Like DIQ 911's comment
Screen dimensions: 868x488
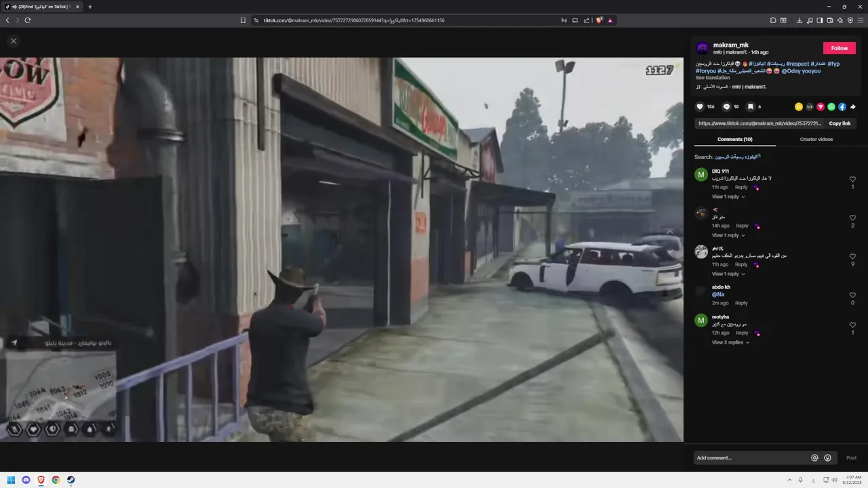[852, 180]
